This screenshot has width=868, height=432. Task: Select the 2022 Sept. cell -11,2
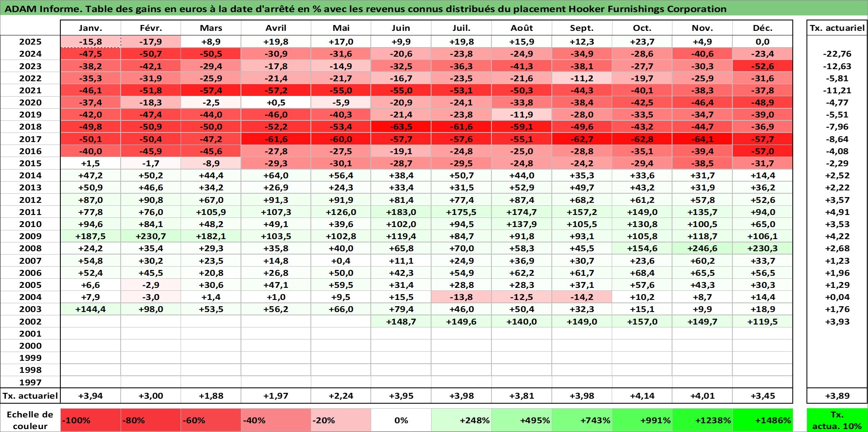(582, 78)
